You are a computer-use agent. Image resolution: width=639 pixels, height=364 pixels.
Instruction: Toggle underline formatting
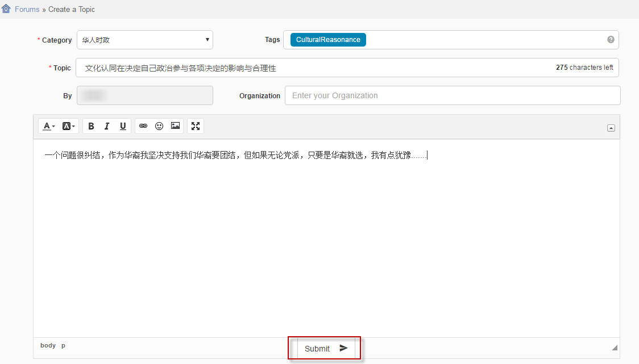[x=123, y=126]
